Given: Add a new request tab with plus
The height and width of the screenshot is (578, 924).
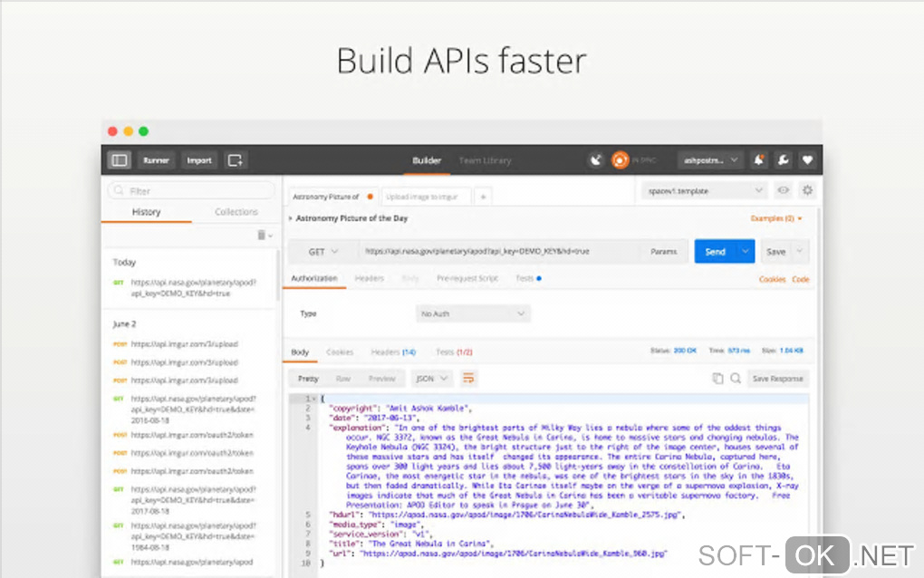Looking at the screenshot, I should click(483, 197).
